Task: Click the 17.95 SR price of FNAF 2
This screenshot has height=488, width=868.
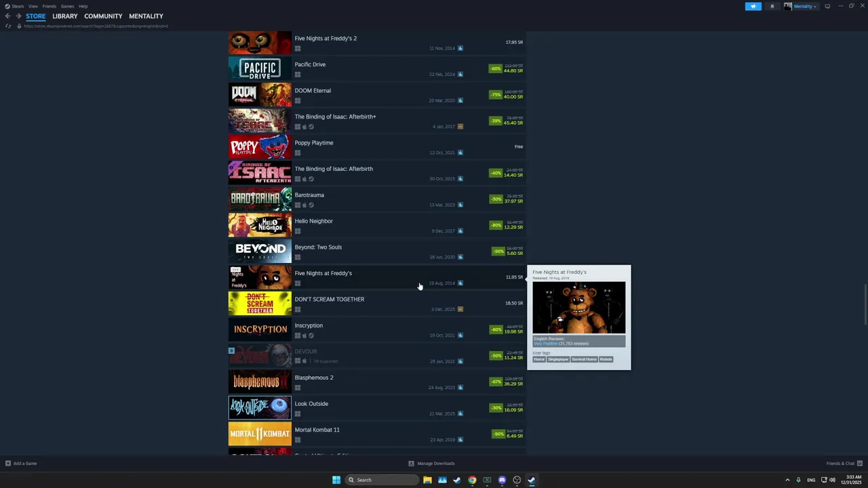Action: pos(514,43)
